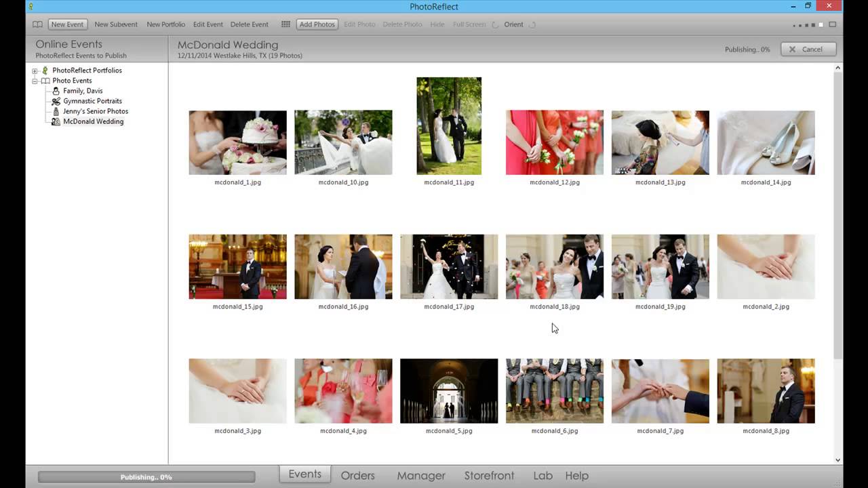Select Family, Davis event
Viewport: 868px width, 488px height.
pyautogui.click(x=83, y=91)
